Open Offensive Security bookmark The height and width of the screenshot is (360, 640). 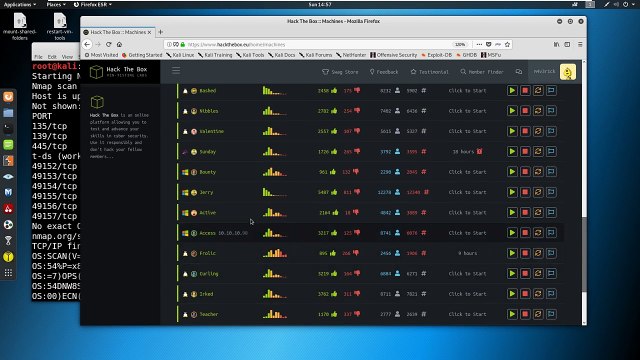(x=394, y=55)
